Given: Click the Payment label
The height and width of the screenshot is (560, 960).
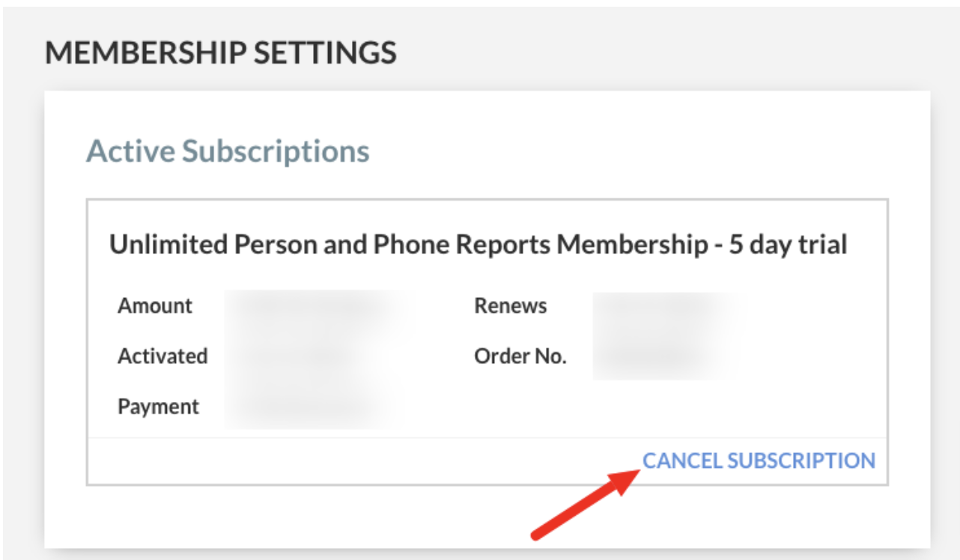Looking at the screenshot, I should (x=159, y=407).
